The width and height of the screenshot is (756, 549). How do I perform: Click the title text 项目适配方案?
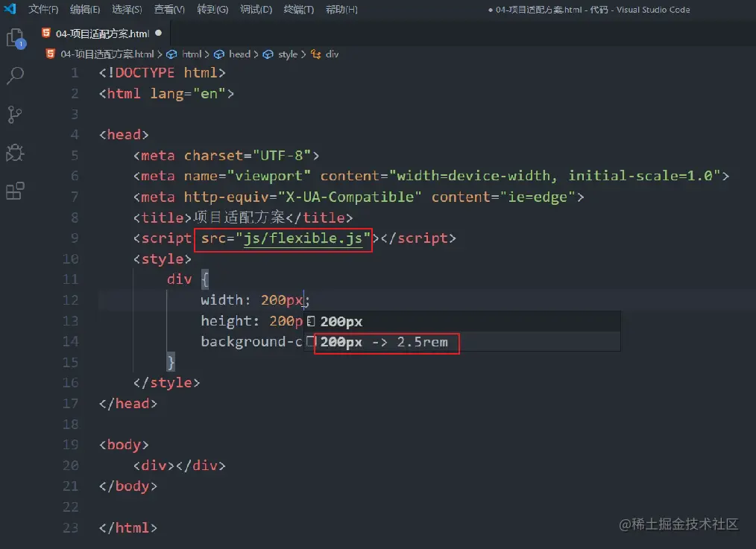[239, 218]
